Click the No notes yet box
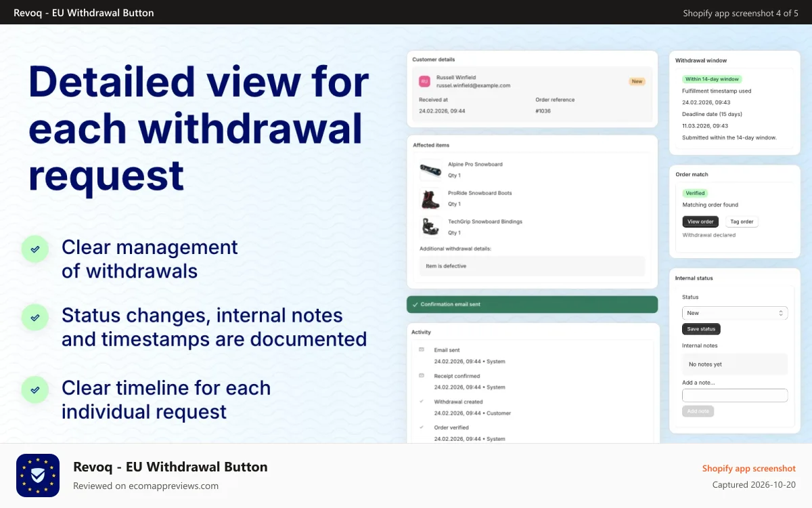Image resolution: width=812 pixels, height=508 pixels. coord(735,364)
